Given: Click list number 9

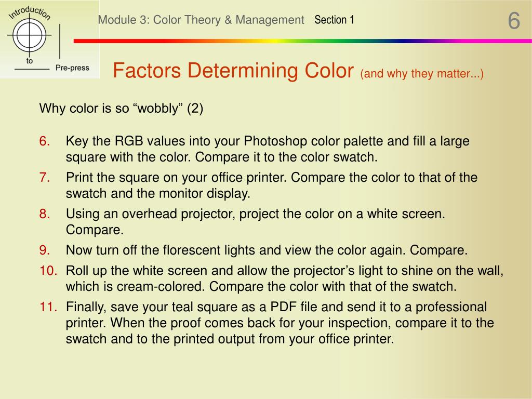Looking at the screenshot, I should coord(45,250).
